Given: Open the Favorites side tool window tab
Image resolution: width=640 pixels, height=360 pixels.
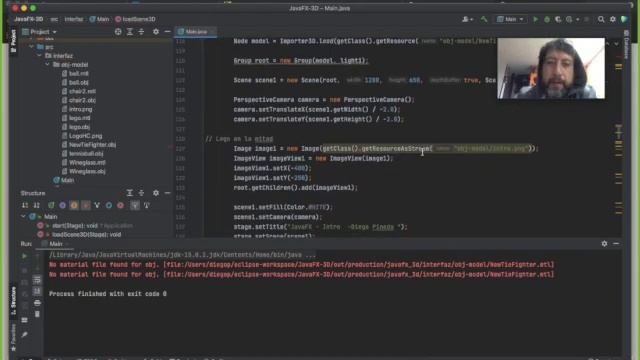Looking at the screenshot, I should pyautogui.click(x=13, y=337).
